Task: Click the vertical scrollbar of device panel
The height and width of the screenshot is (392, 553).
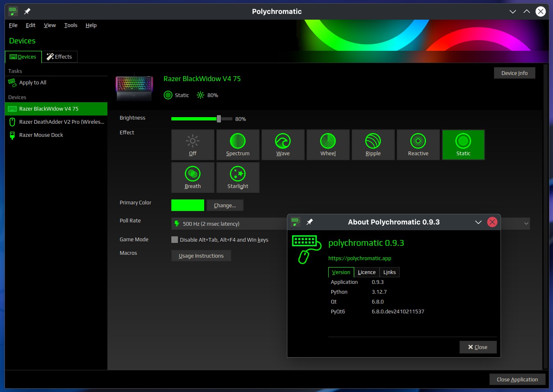Action: (x=545, y=217)
